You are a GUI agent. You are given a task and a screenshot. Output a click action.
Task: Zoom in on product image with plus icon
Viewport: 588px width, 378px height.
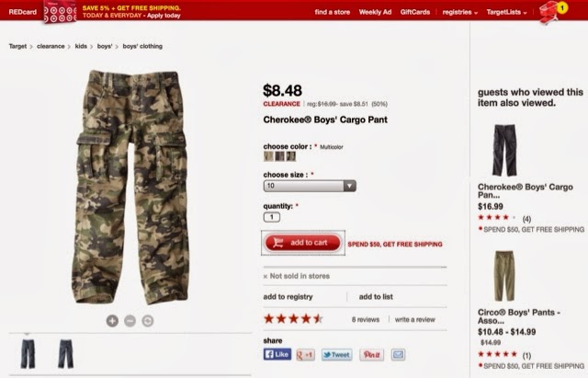(112, 321)
